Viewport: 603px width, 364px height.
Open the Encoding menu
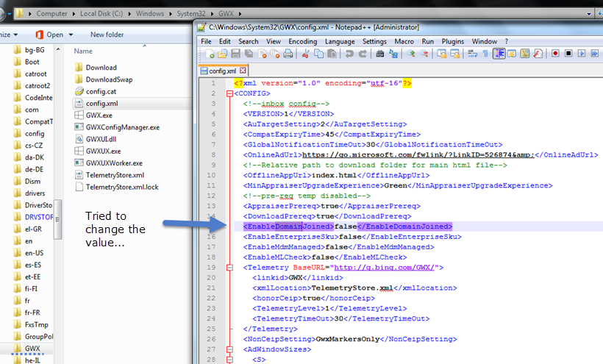point(303,41)
